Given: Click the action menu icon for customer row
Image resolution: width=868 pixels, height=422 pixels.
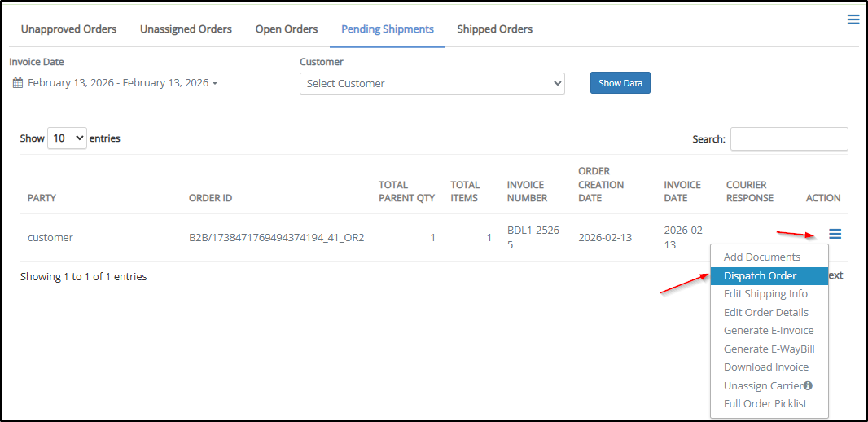Looking at the screenshot, I should point(835,235).
